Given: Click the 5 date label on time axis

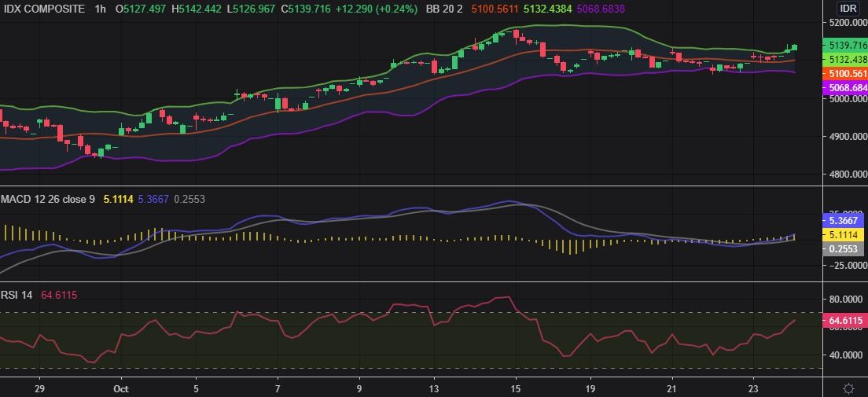Looking at the screenshot, I should (196, 388).
